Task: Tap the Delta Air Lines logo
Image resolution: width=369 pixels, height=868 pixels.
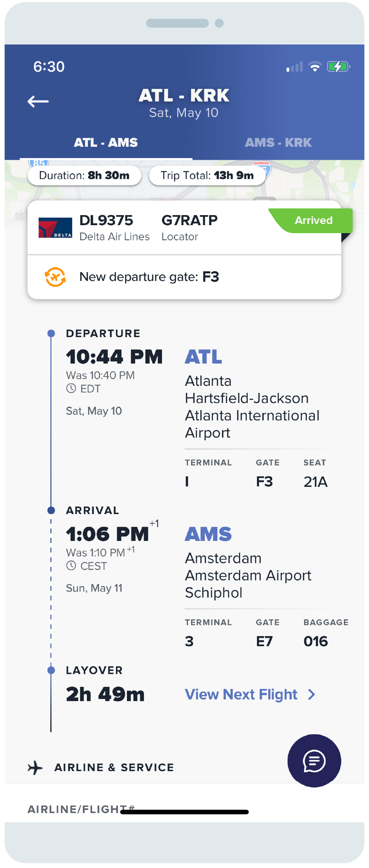Action: (x=55, y=228)
